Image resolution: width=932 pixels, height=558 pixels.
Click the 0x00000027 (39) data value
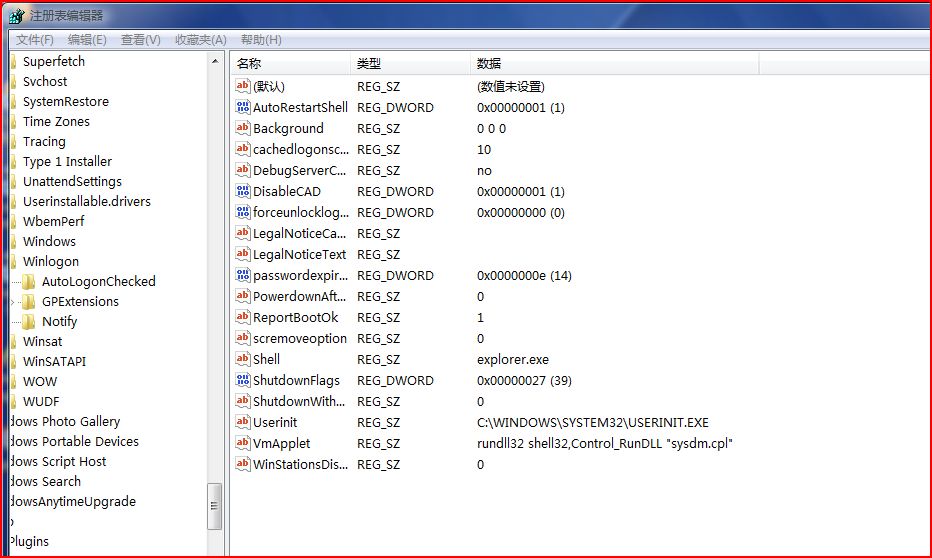(x=524, y=380)
